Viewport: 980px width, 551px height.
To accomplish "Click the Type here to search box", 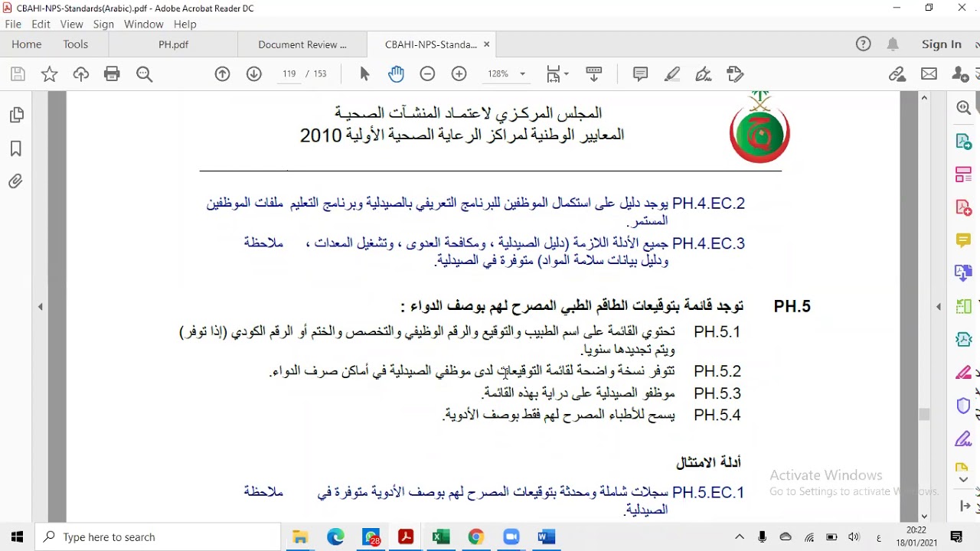I will tap(158, 537).
